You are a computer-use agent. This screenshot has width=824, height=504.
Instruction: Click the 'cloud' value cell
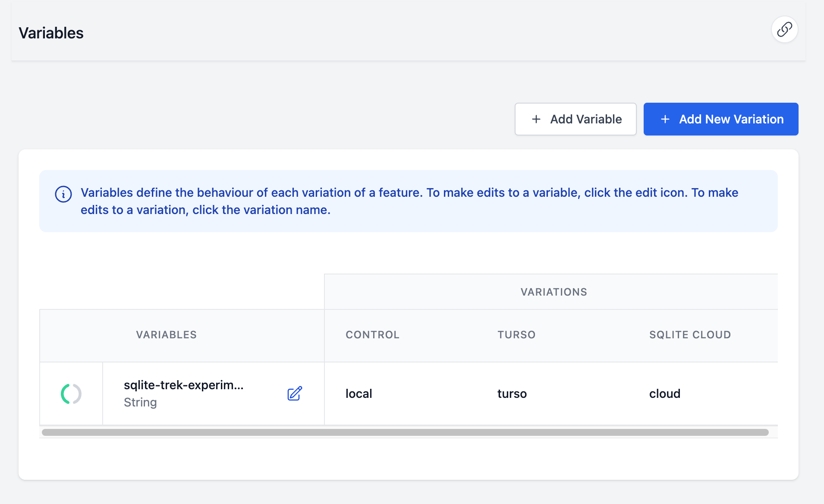[x=664, y=394]
